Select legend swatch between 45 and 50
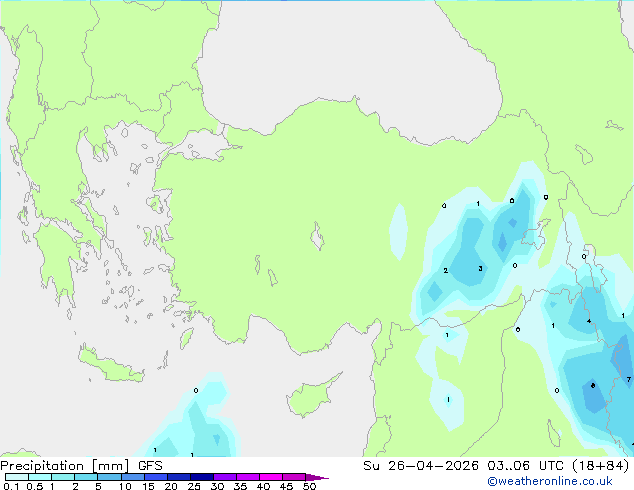 point(294,477)
